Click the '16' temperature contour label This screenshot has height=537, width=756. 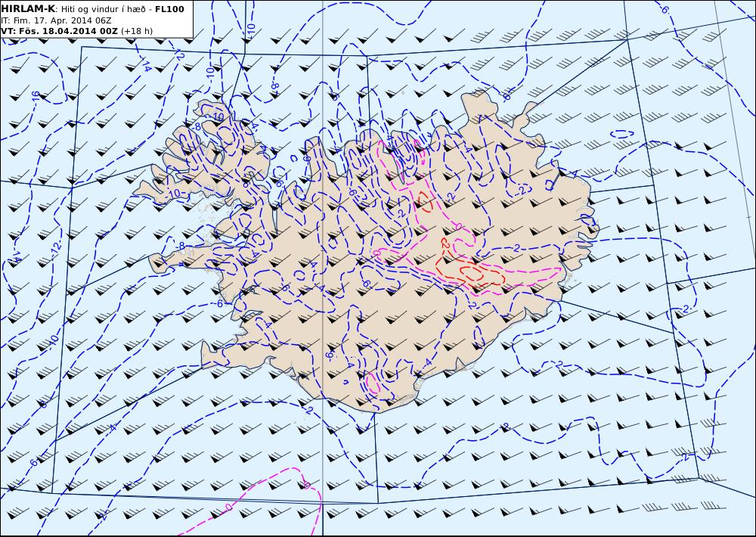pyautogui.click(x=36, y=96)
